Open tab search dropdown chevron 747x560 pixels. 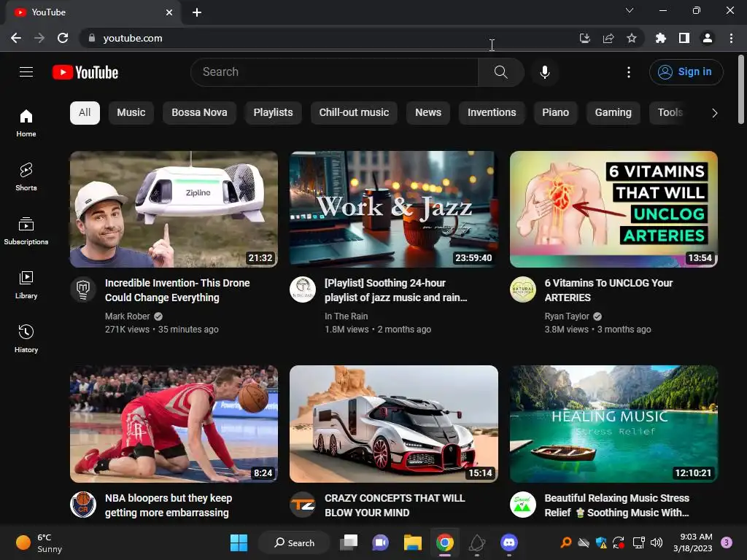[630, 10]
